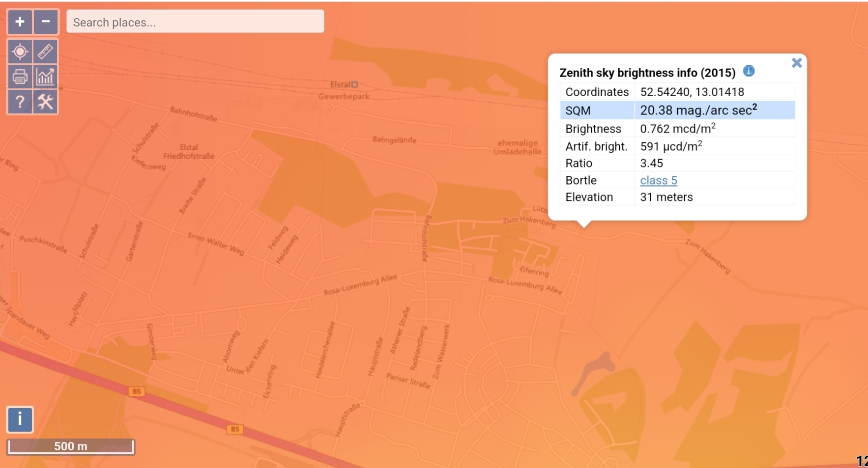
Task: Click the SQM value 20.38 mag./arc sec²
Action: coord(698,110)
